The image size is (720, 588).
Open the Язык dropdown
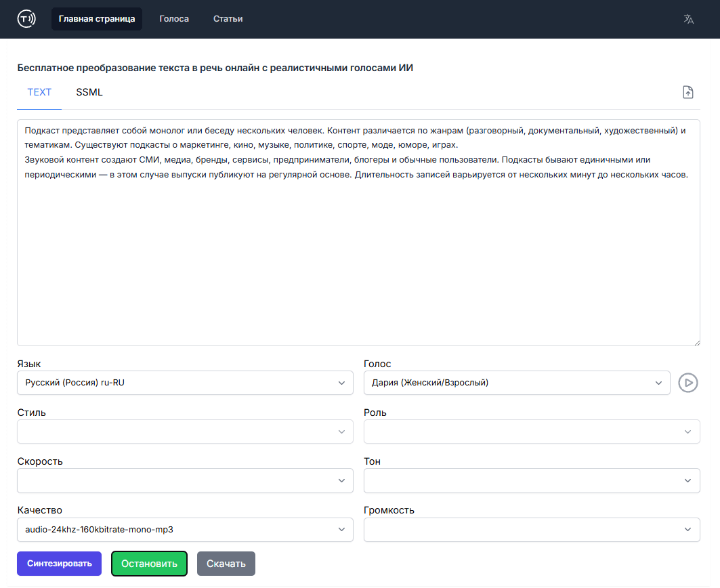[x=185, y=383]
